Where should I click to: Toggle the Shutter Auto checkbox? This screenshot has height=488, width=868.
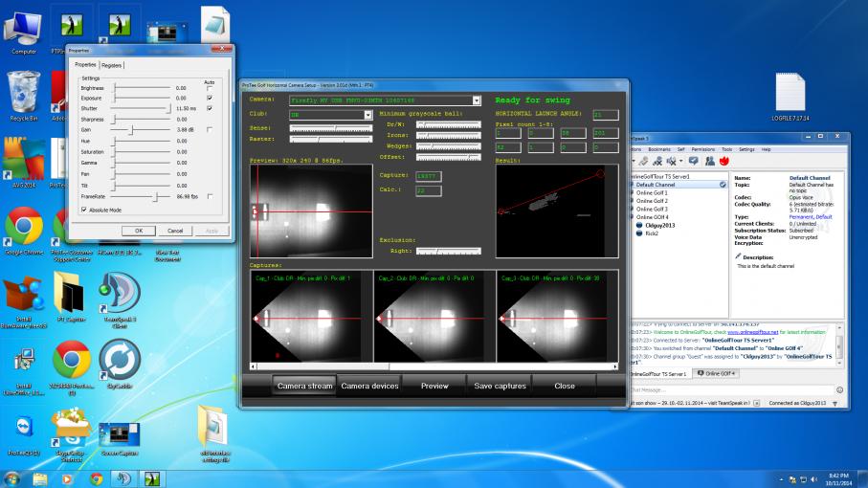(x=210, y=108)
